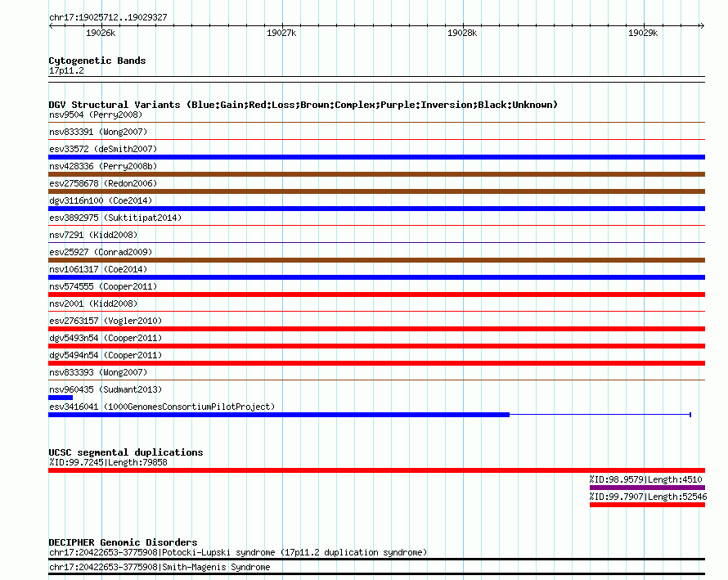The height and width of the screenshot is (580, 728).
Task: Click the 19029k ruler tick label
Action: [643, 33]
